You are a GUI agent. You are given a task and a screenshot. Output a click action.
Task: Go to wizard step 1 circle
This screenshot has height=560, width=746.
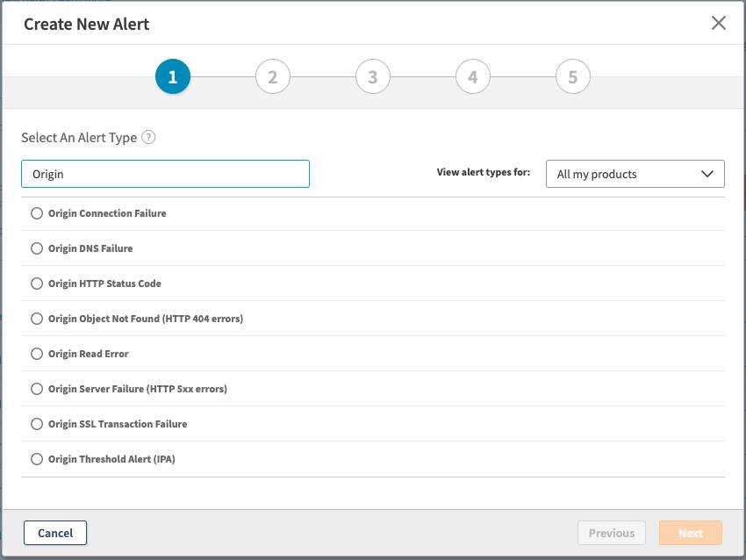pyautogui.click(x=172, y=77)
